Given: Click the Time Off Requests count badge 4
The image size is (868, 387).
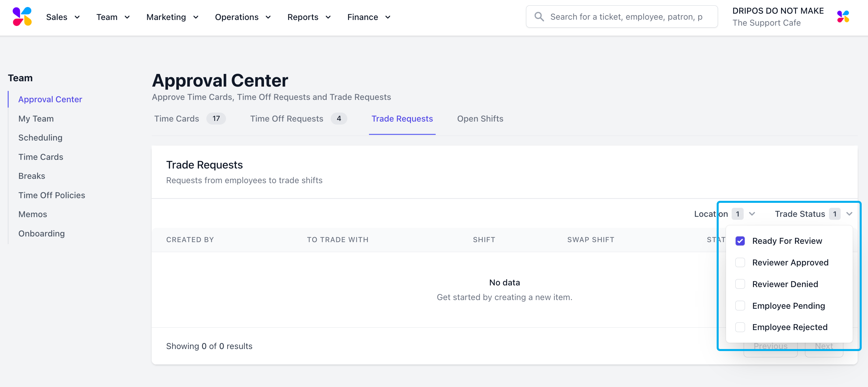Looking at the screenshot, I should pyautogui.click(x=339, y=119).
